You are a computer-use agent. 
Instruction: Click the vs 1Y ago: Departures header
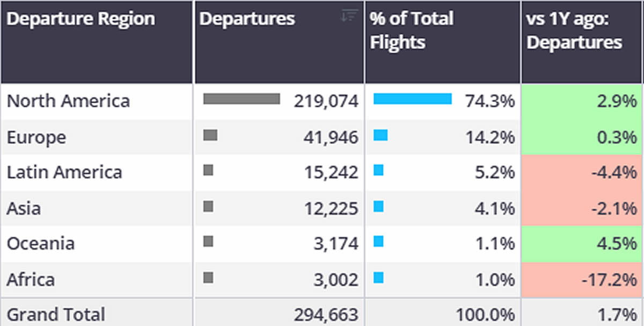click(x=574, y=30)
